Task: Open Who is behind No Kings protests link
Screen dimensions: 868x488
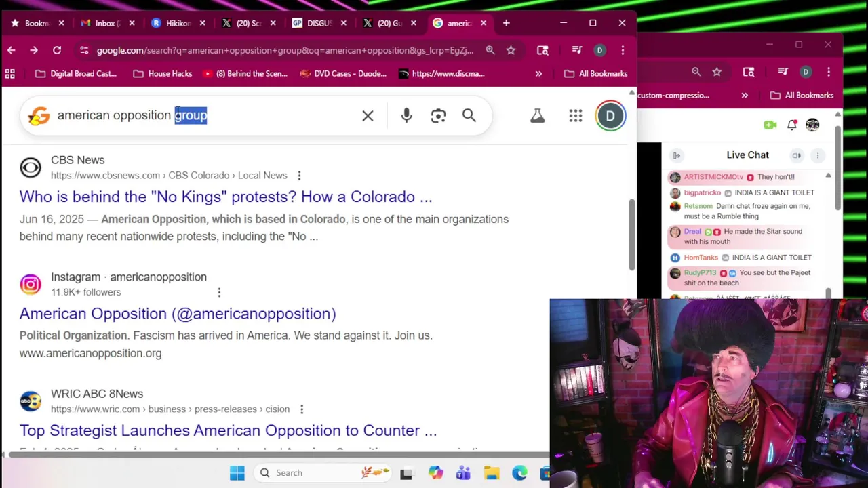Action: pos(226,197)
